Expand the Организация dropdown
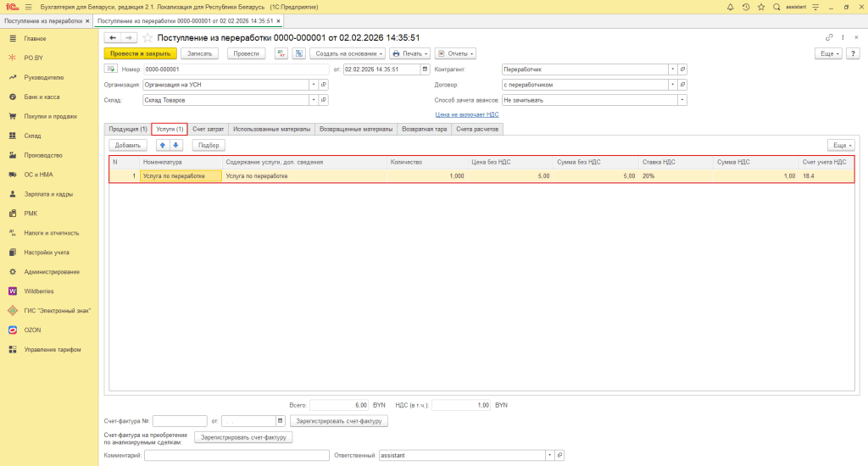The image size is (868, 466). pyautogui.click(x=314, y=85)
